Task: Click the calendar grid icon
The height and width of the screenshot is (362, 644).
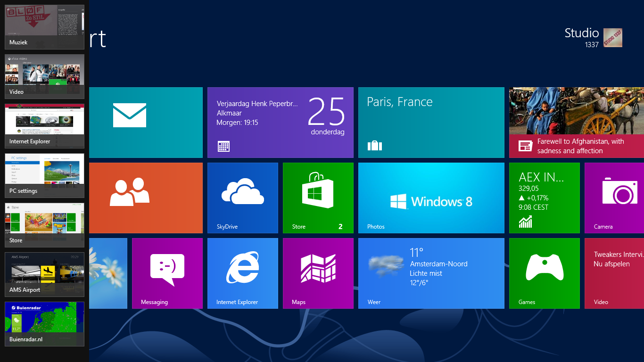Action: (x=223, y=146)
